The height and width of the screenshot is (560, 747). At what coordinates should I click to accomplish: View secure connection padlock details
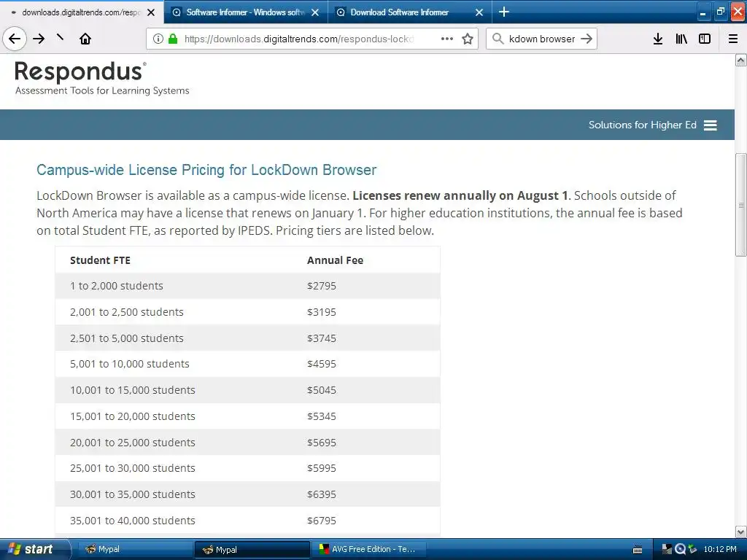[173, 39]
